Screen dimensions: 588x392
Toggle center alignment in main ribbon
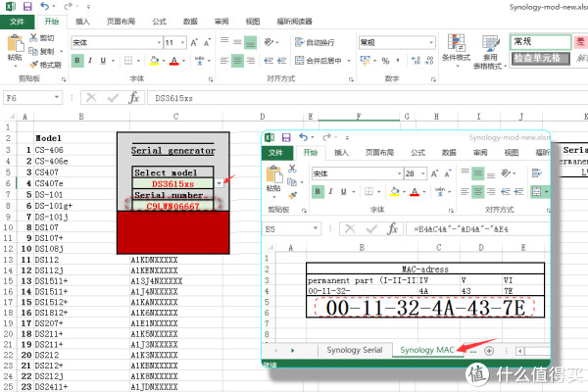pyautogui.click(x=237, y=61)
